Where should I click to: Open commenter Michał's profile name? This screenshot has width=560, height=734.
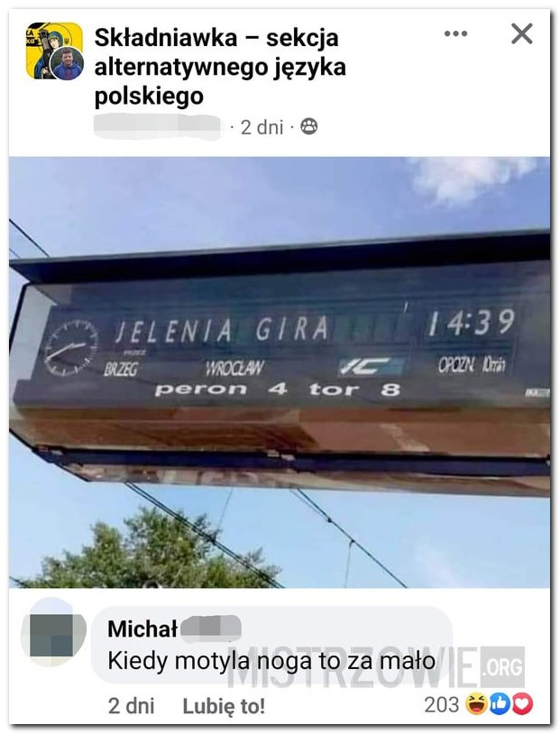coord(174,628)
